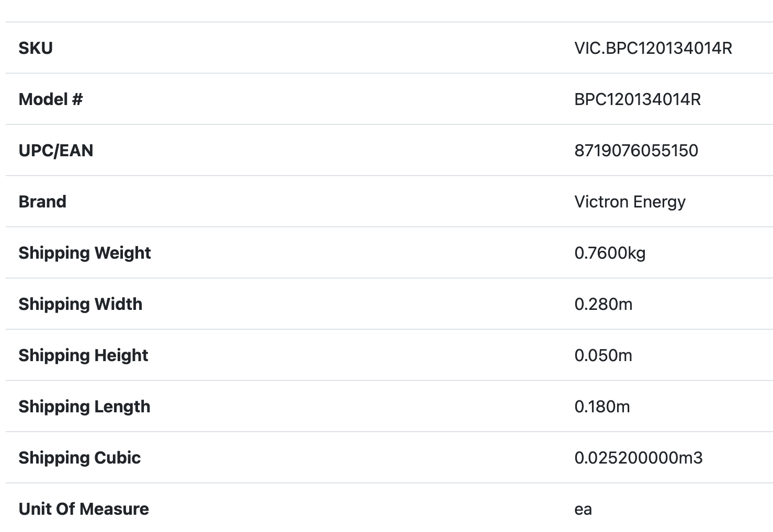Image resolution: width=773 pixels, height=532 pixels.
Task: Click the Brand label
Action: click(42, 202)
